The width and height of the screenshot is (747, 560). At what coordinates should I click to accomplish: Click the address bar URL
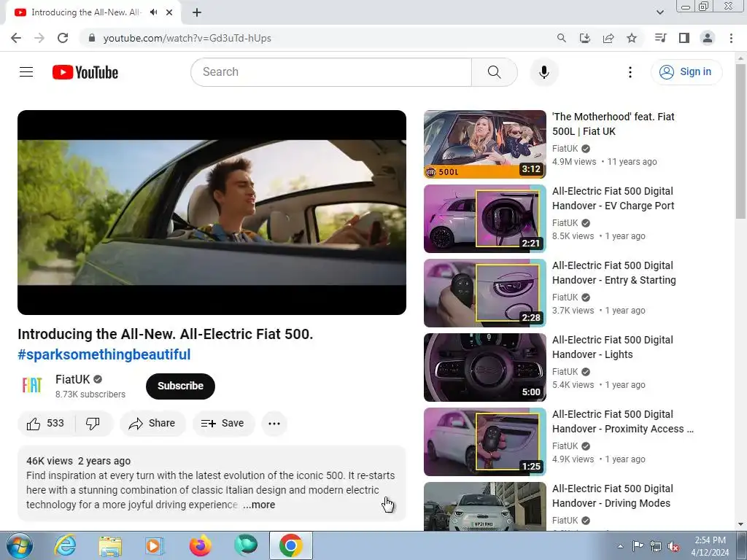coord(187,38)
